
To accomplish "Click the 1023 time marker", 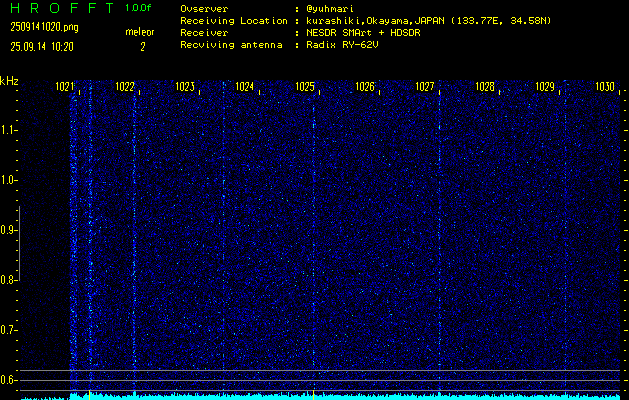I will point(185,87).
